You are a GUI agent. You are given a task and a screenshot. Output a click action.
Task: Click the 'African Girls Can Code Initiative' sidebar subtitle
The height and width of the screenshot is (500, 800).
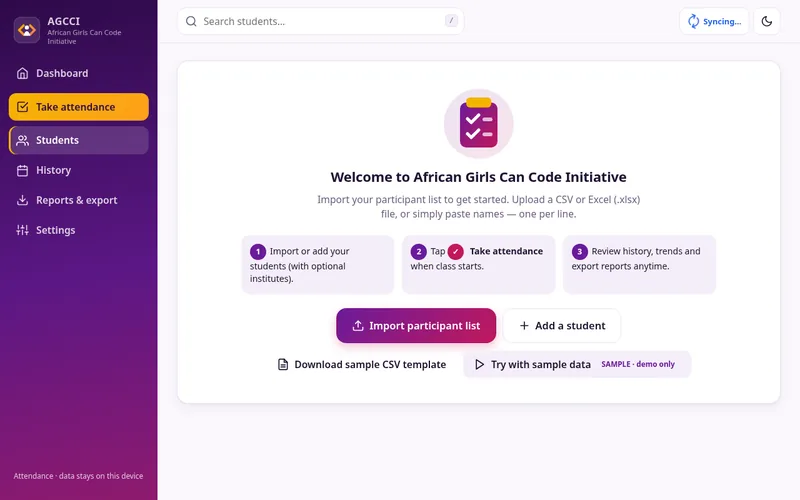pos(84,37)
